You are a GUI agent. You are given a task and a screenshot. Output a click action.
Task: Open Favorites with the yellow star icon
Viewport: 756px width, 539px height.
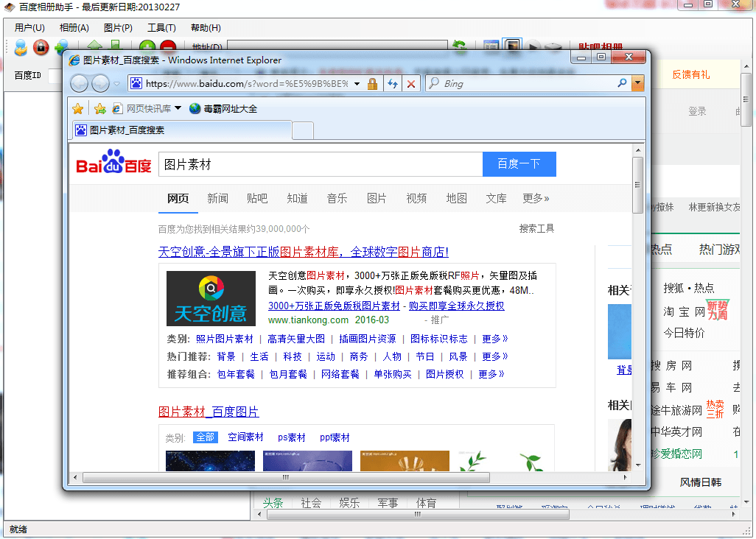pos(77,109)
